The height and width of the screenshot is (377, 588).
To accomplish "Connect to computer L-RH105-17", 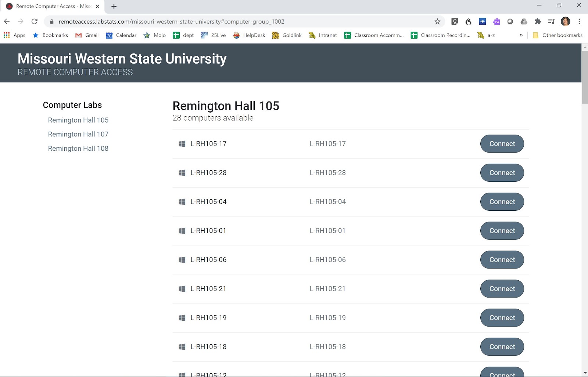I will (x=502, y=144).
